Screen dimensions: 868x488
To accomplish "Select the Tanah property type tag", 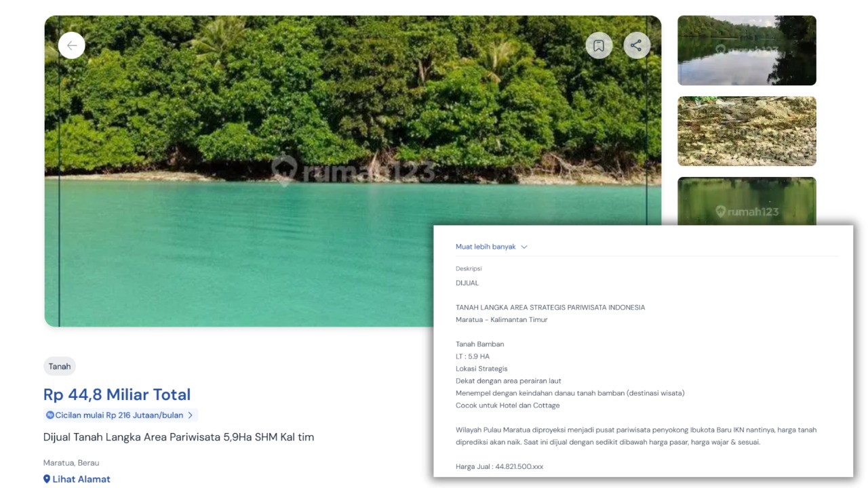I will [60, 367].
